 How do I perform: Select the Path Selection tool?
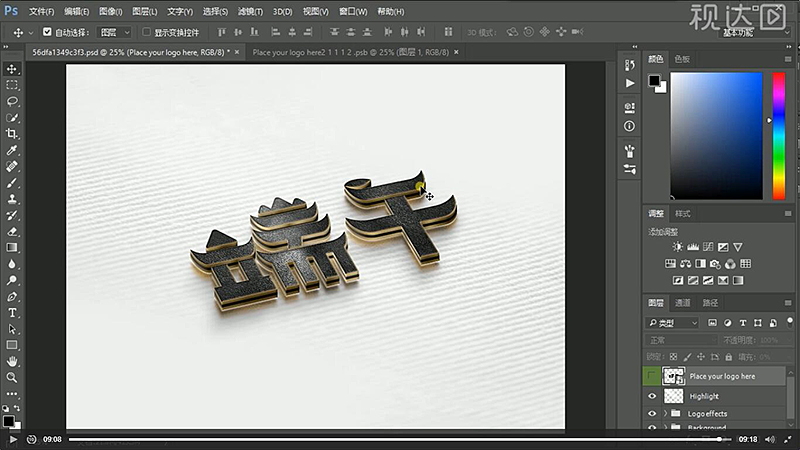tap(12, 329)
